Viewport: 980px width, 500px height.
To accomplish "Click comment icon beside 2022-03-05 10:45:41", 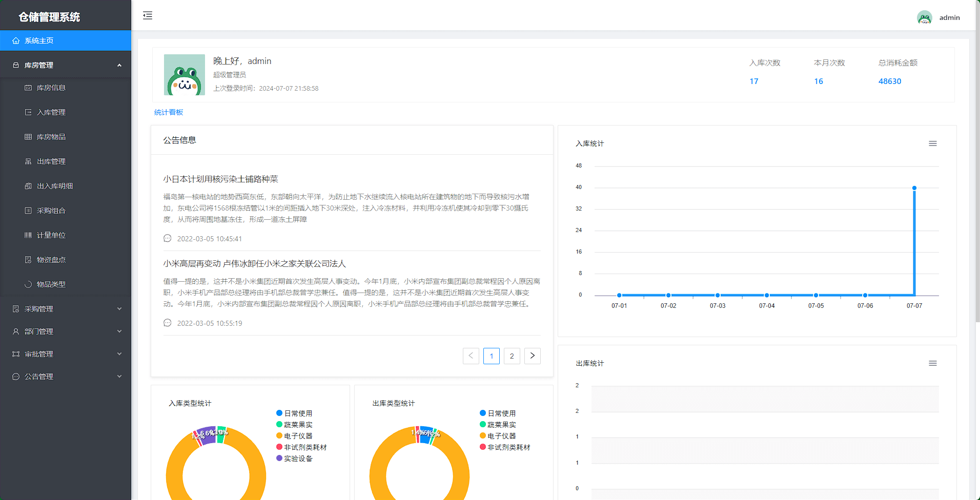I will (167, 238).
